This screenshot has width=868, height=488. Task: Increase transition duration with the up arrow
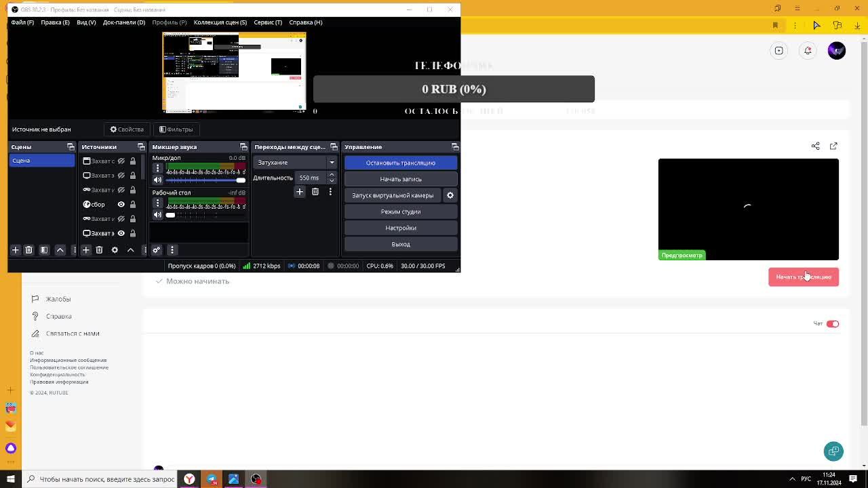pyautogui.click(x=332, y=175)
